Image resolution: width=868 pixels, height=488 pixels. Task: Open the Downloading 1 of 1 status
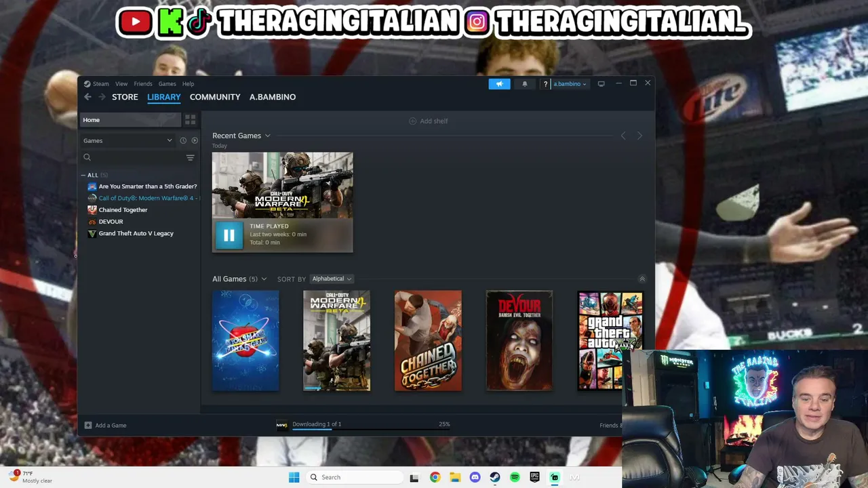click(x=317, y=424)
